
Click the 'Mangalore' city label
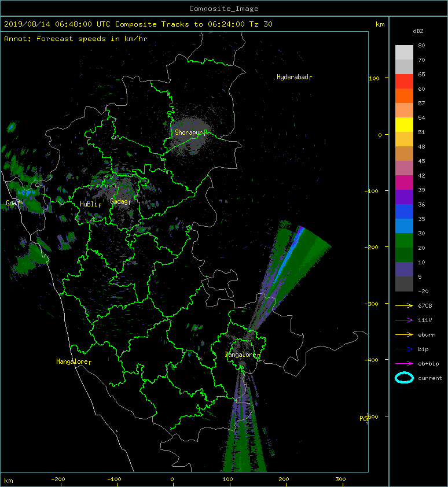pyautogui.click(x=72, y=361)
